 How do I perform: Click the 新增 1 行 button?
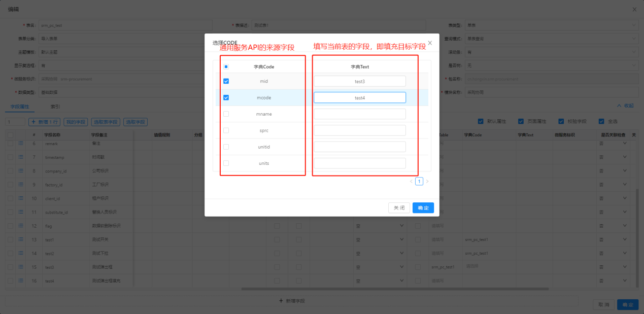[x=44, y=122]
